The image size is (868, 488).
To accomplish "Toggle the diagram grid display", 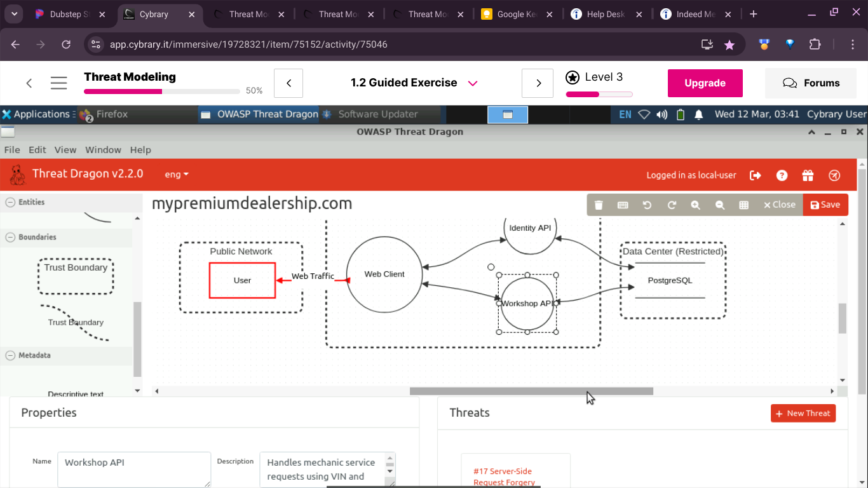I will click(744, 205).
